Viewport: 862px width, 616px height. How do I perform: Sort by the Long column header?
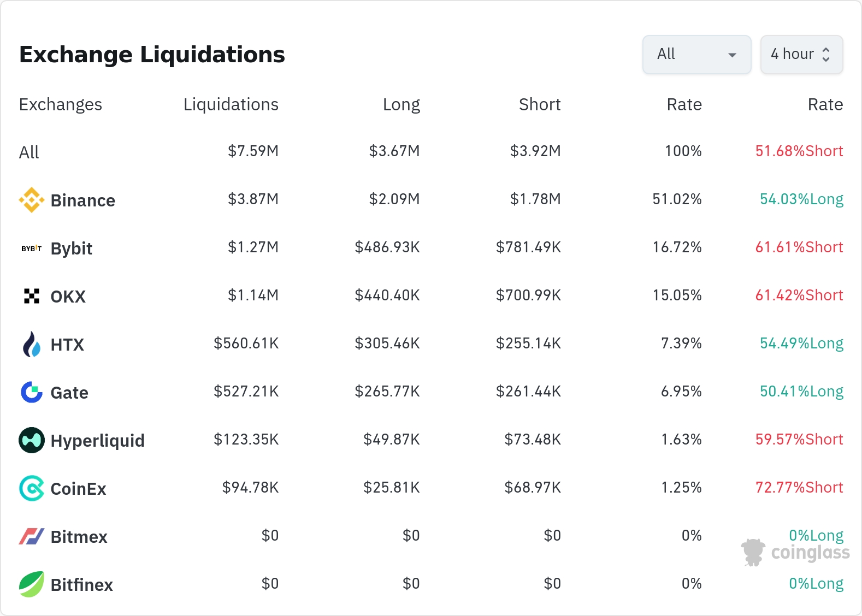401,104
